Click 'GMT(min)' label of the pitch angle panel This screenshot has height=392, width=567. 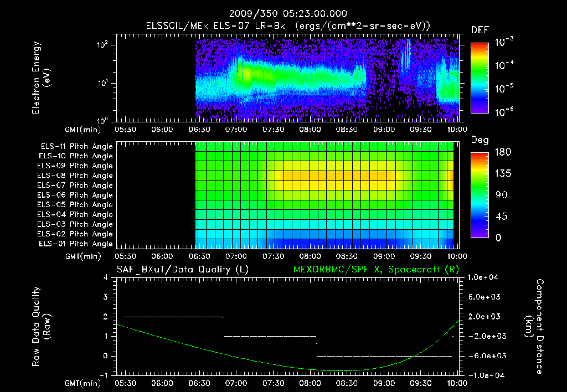(x=83, y=257)
